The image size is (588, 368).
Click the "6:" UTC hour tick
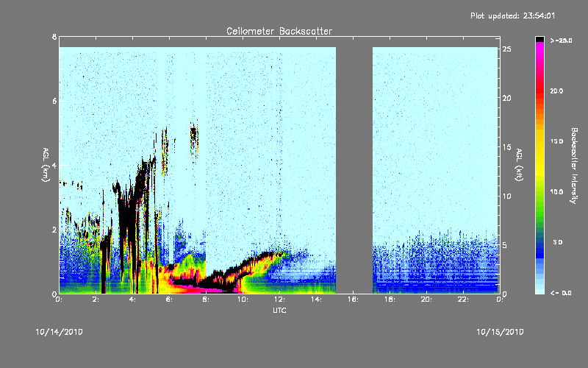point(170,300)
